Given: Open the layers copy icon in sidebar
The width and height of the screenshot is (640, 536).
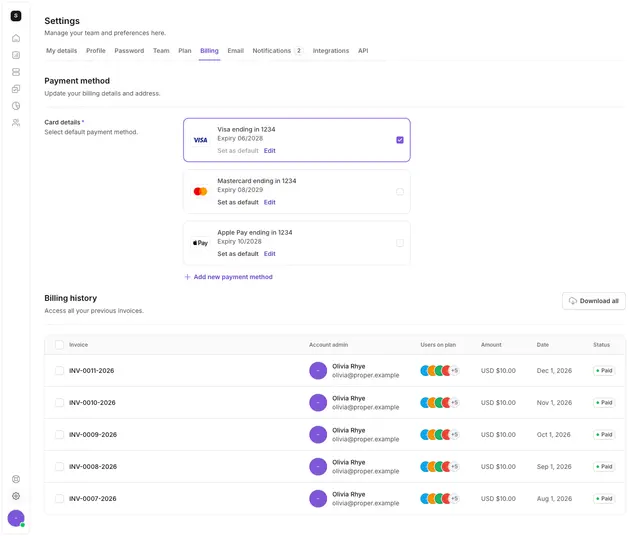Looking at the screenshot, I should [x=16, y=89].
